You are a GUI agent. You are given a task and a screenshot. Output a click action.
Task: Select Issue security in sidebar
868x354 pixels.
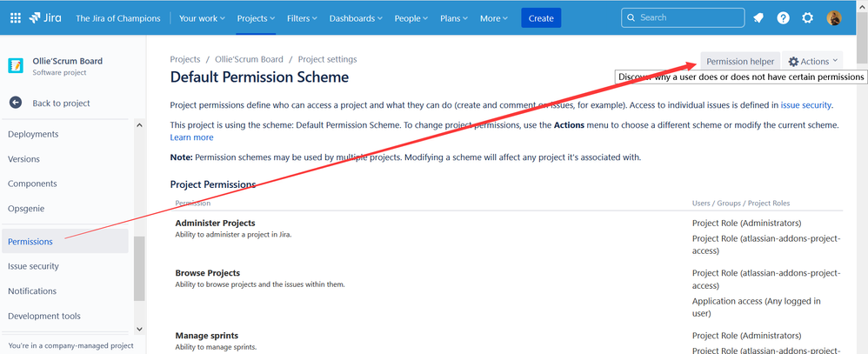(33, 266)
